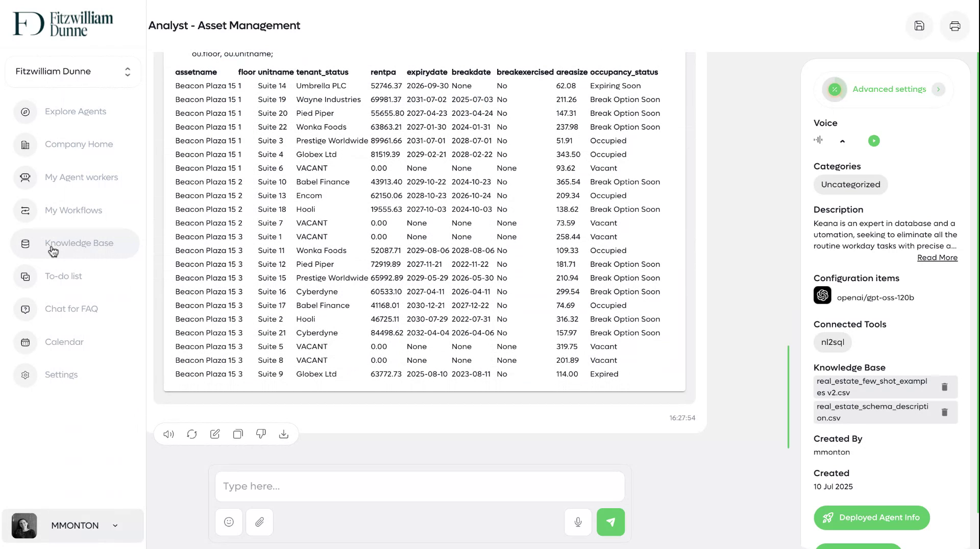Open Company Home building icon

25,145
